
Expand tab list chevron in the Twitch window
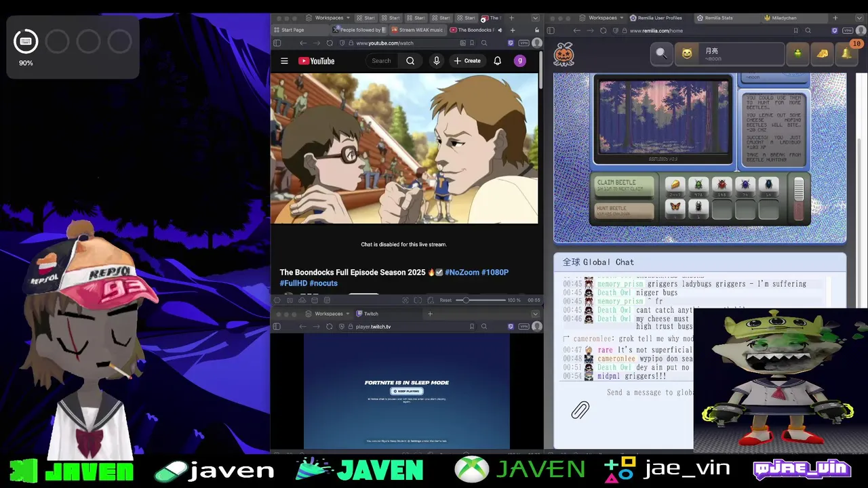(x=535, y=314)
